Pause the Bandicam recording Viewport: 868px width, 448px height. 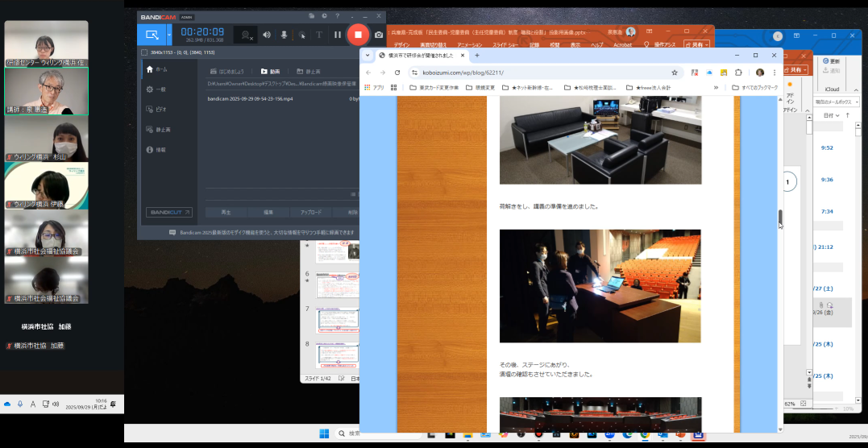click(x=337, y=35)
